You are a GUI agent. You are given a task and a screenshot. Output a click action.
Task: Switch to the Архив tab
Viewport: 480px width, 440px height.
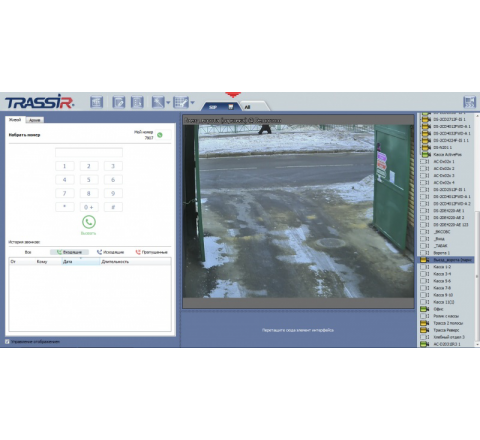click(35, 120)
